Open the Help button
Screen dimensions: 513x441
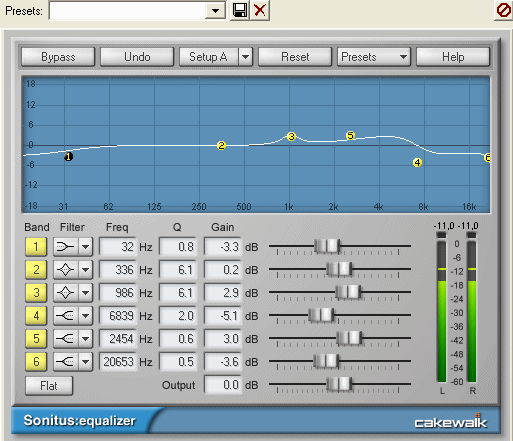(x=453, y=57)
